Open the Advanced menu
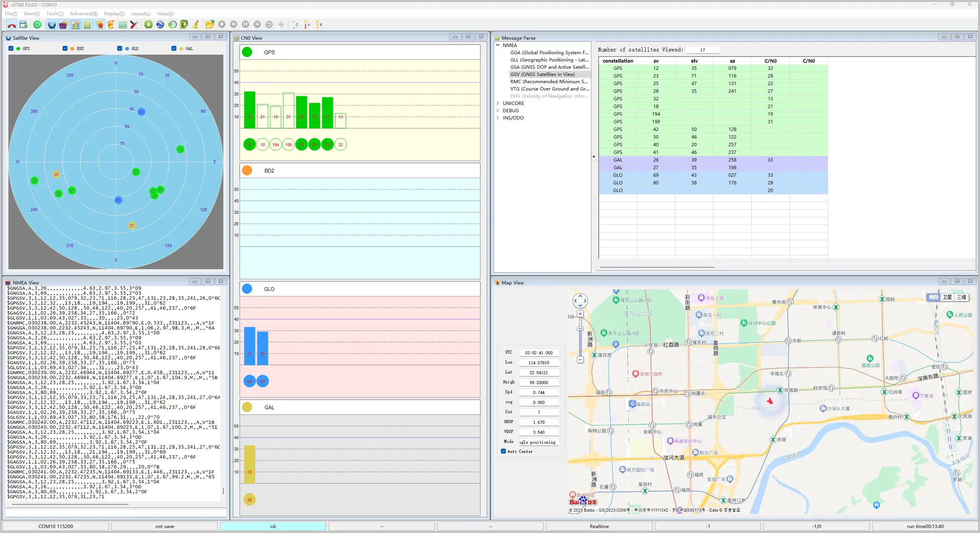980x533 pixels. click(84, 14)
